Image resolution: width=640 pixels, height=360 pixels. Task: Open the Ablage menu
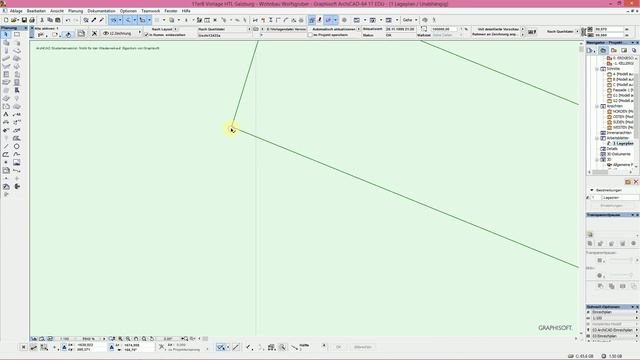pyautogui.click(x=16, y=11)
